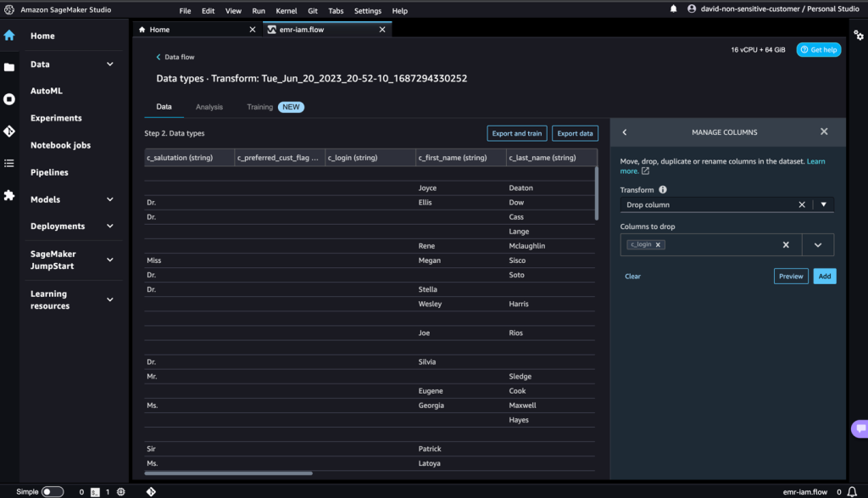Screen dimensions: 868x498
Task: Click the notification bell in top bar
Action: 674,9
